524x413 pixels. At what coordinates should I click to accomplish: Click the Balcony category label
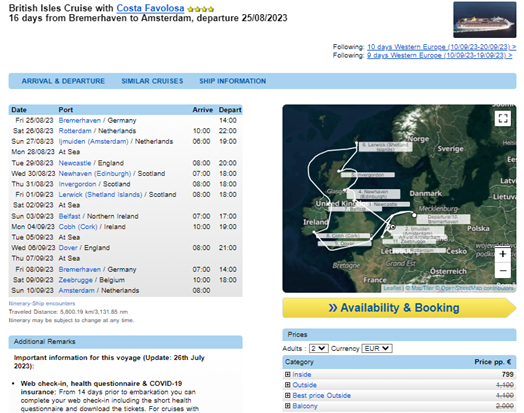coord(305,406)
